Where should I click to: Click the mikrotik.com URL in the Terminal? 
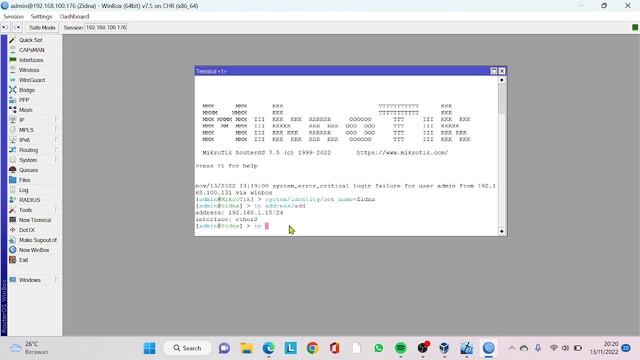point(402,153)
